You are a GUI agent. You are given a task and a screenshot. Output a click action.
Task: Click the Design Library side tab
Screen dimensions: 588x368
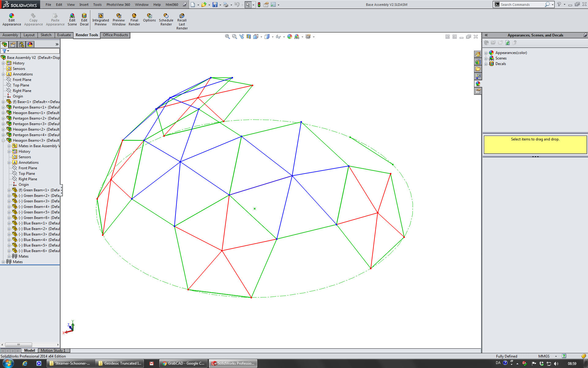pyautogui.click(x=478, y=62)
